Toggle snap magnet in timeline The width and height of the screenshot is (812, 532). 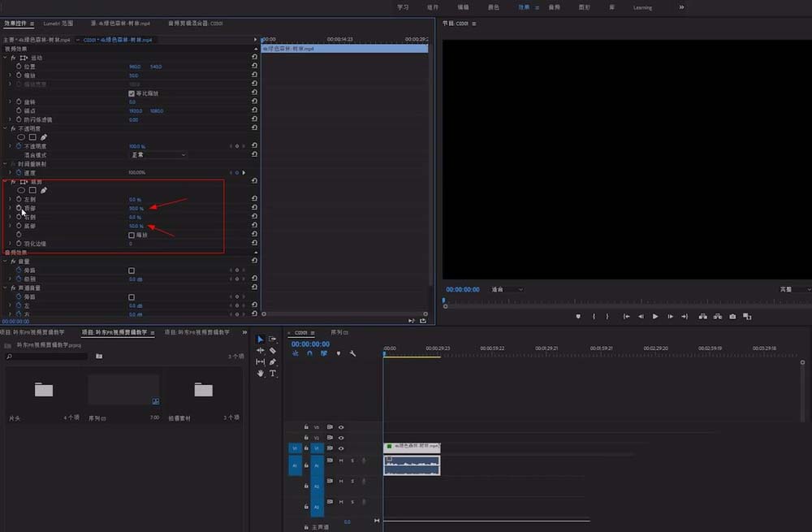click(x=309, y=354)
